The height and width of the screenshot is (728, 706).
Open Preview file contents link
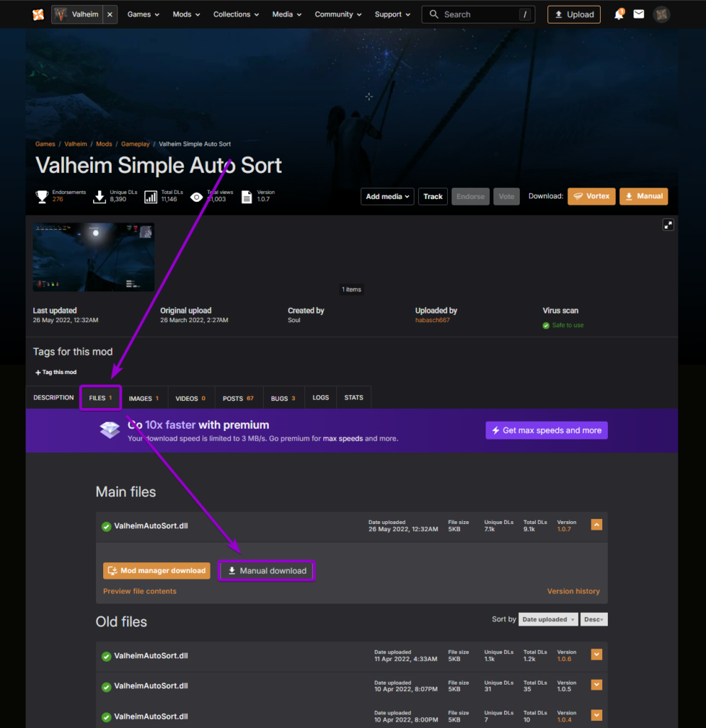tap(140, 591)
